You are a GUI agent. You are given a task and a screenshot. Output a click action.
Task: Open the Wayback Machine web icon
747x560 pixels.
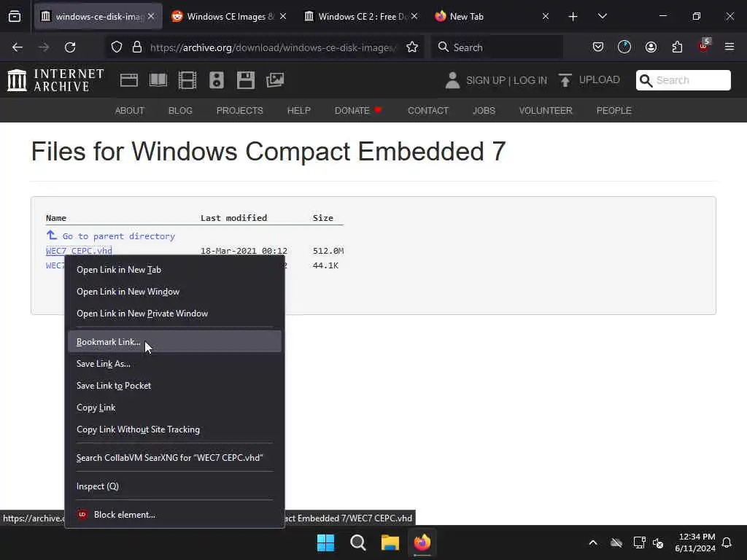pos(129,80)
